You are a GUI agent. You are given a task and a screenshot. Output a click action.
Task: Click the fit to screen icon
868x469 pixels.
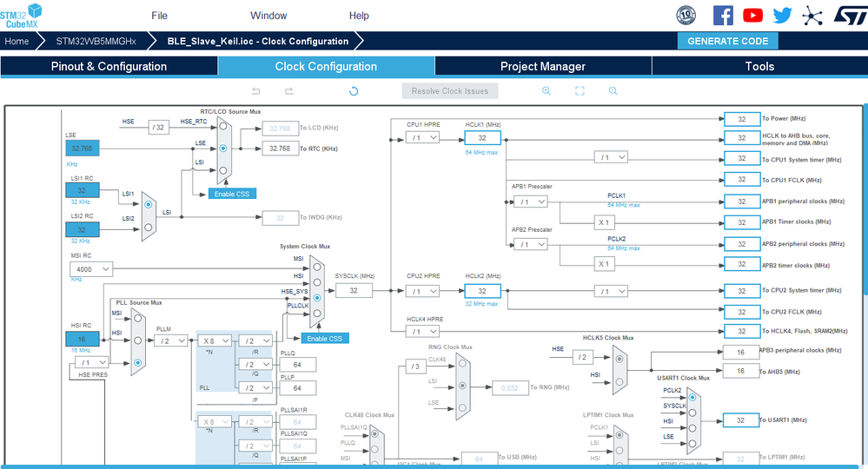pos(580,90)
